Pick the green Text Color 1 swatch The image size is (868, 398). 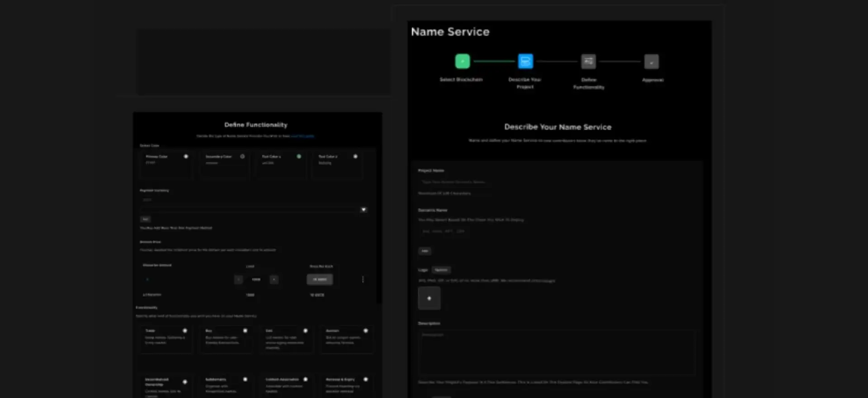[x=299, y=156]
